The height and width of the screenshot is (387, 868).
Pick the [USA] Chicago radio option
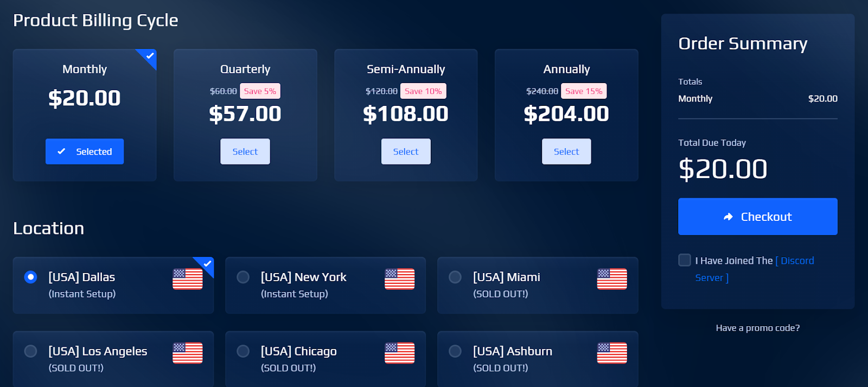pyautogui.click(x=243, y=351)
